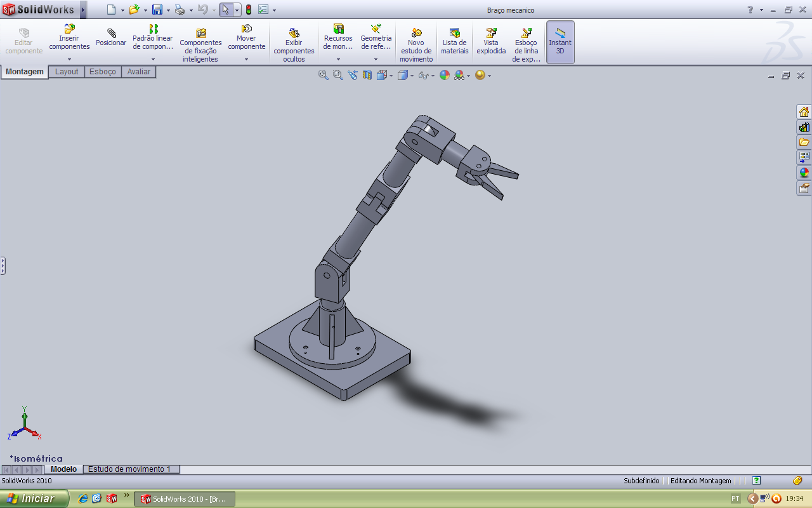Open Appearances color ball in task pane
Screen dimensions: 812x508
[804, 173]
